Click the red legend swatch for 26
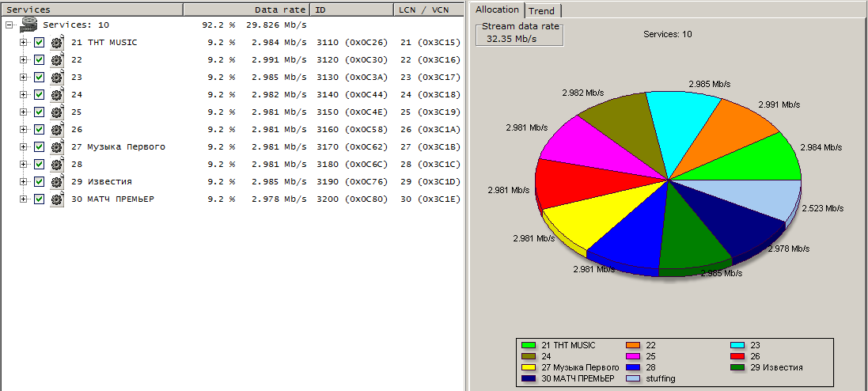Viewport: 868px width, 391px height. [737, 356]
